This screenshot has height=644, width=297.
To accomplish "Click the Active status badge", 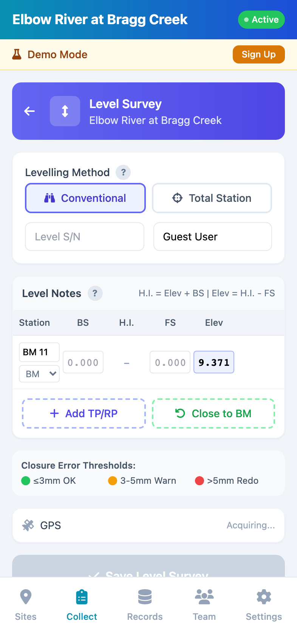I will (261, 20).
